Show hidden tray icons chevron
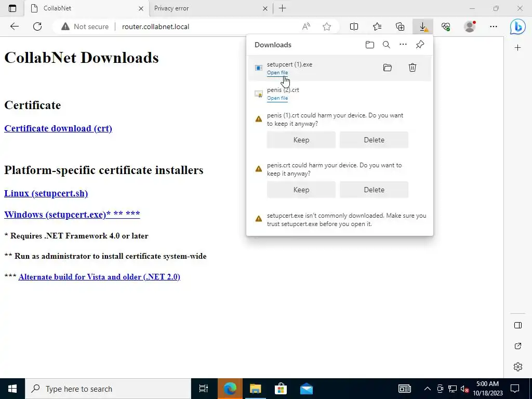532x399 pixels. [x=428, y=389]
